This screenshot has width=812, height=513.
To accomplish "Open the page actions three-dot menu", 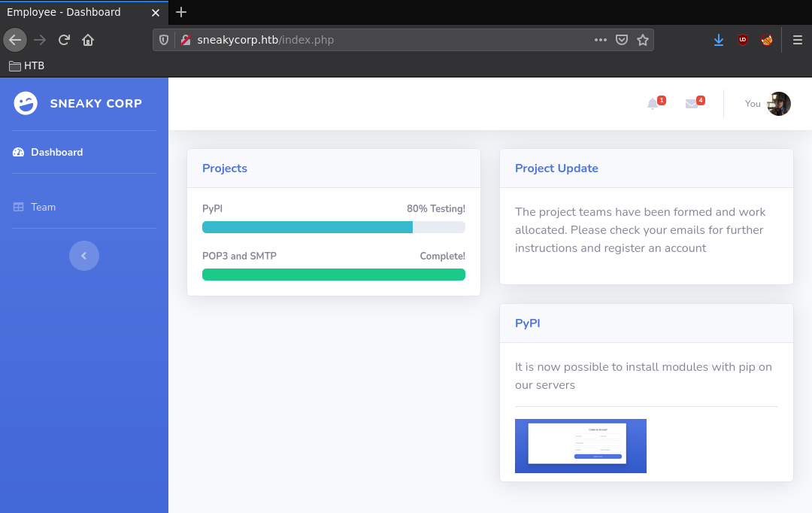I will pyautogui.click(x=600, y=40).
